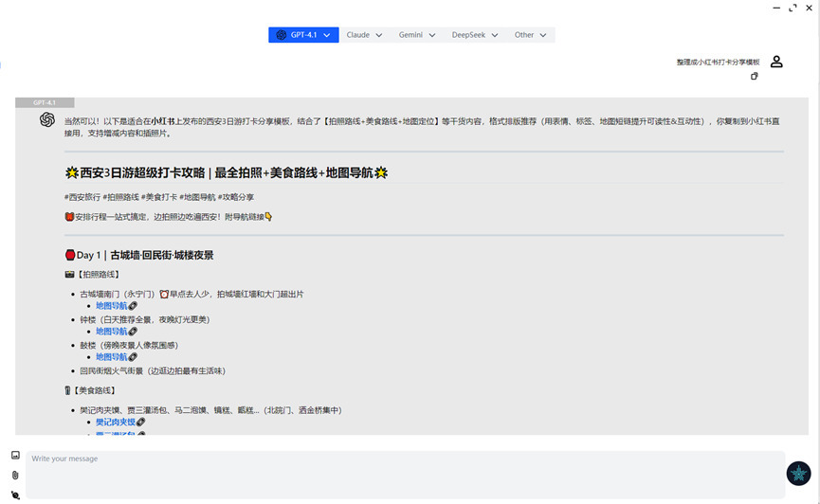Open the Other models dropdown
The image size is (820, 504).
530,35
